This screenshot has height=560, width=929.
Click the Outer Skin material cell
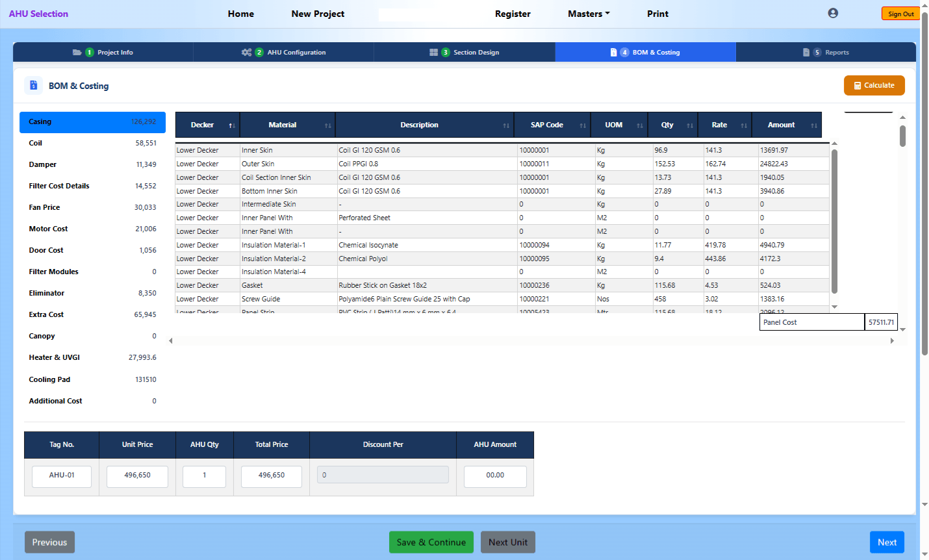coord(288,164)
